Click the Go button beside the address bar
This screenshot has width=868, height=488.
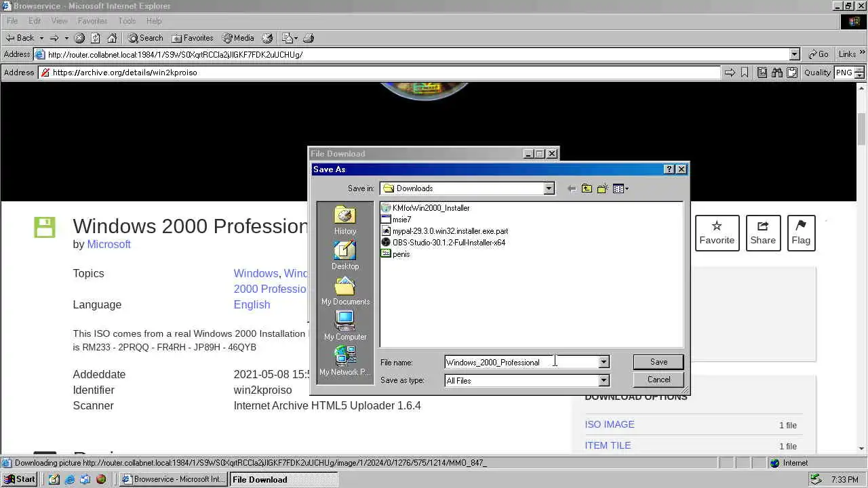[x=818, y=54]
